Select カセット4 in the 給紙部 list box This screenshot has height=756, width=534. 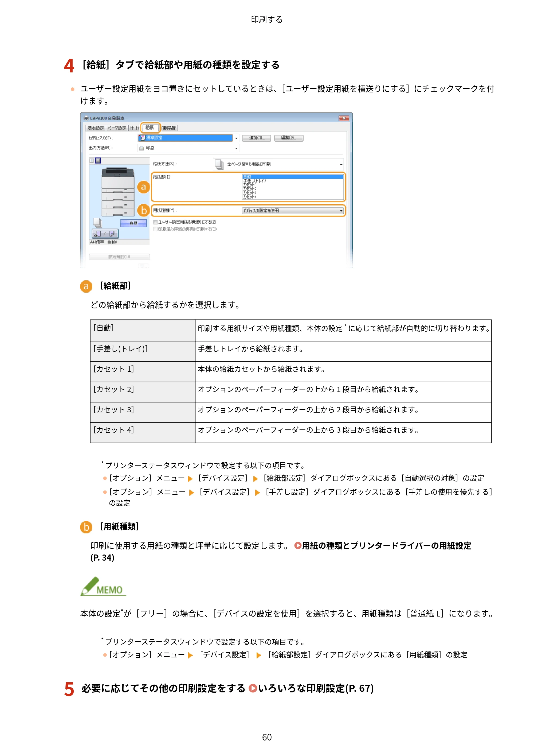tap(293, 197)
